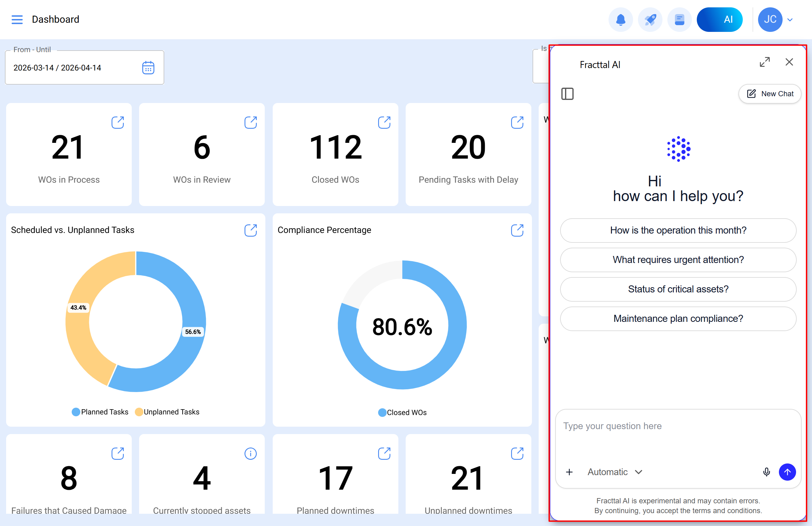Image resolution: width=812 pixels, height=526 pixels.
Task: Click the plus attachment icon in chat
Action: click(x=569, y=472)
